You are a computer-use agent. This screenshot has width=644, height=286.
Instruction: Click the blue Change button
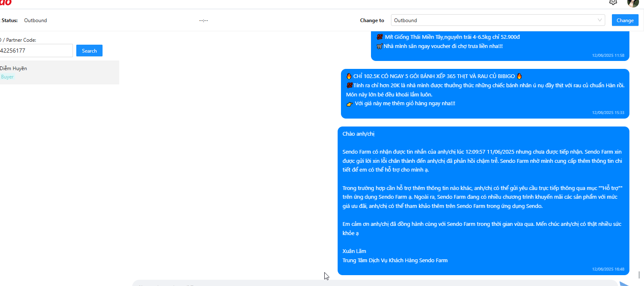(625, 20)
